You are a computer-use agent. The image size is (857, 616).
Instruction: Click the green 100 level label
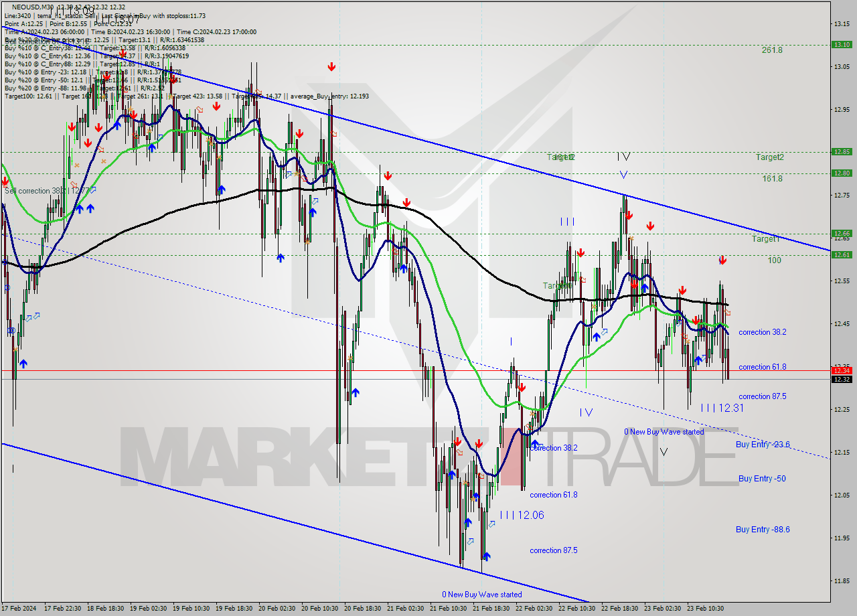[x=775, y=260]
